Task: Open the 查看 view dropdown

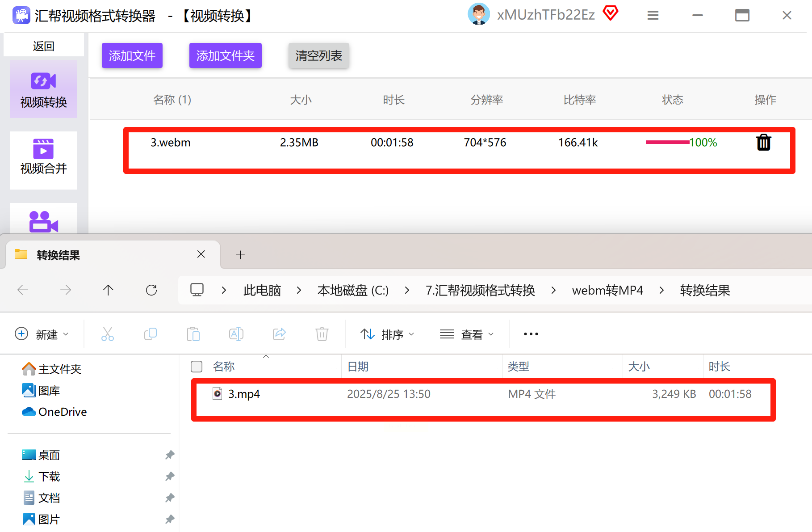Action: coord(467,334)
